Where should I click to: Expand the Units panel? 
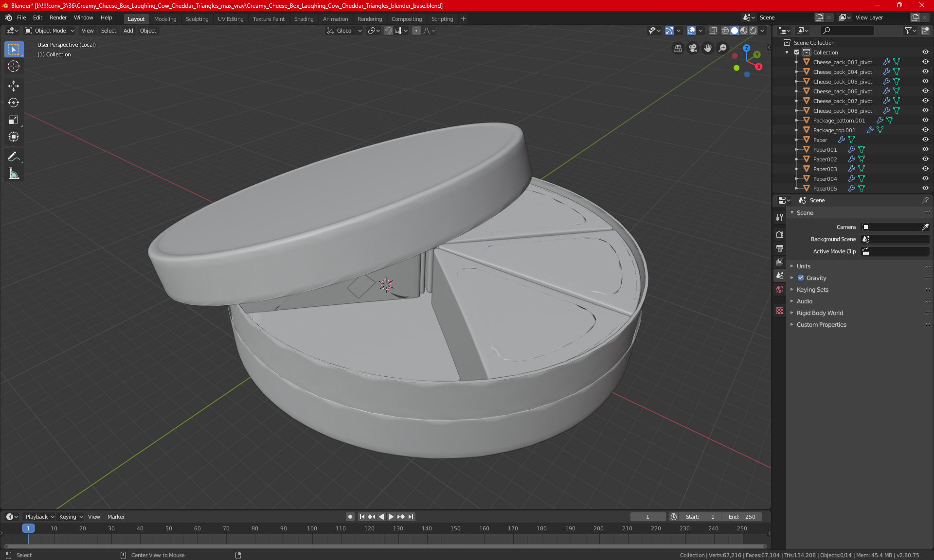click(x=803, y=266)
